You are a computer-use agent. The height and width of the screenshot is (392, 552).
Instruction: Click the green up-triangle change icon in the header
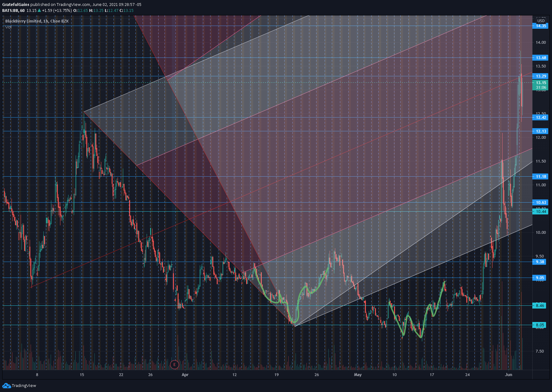pos(39,10)
